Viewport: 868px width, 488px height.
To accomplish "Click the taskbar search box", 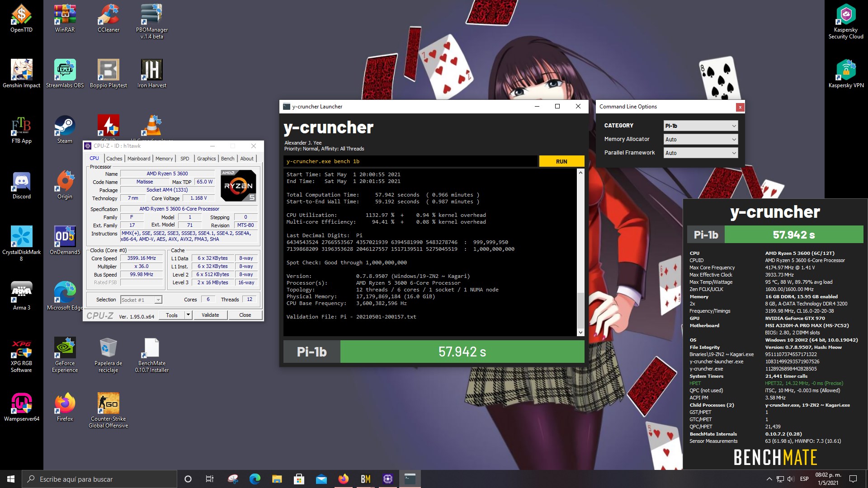I will [99, 479].
